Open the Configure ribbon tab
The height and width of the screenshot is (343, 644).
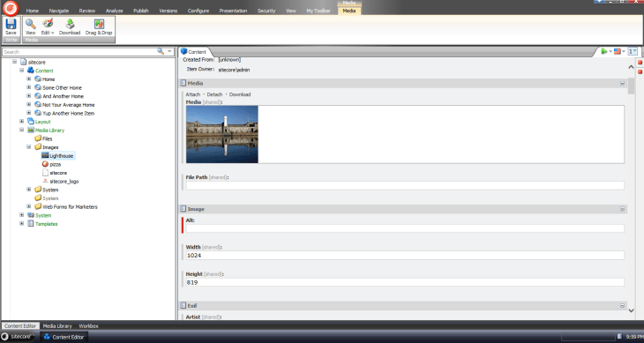point(198,11)
